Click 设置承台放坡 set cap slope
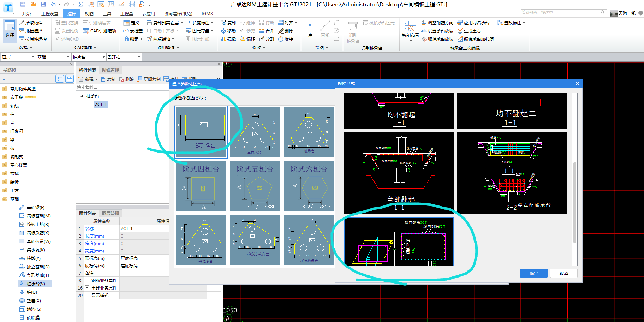644x322 pixels. [437, 31]
